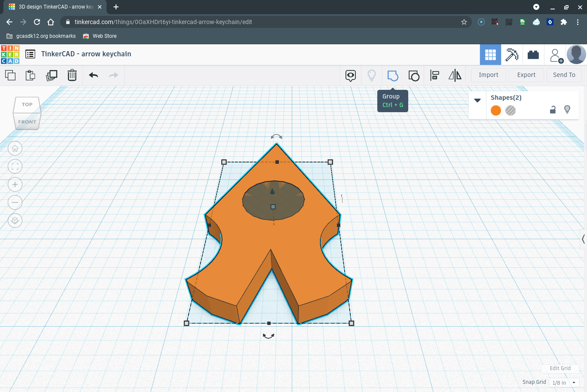This screenshot has width=587, height=392.
Task: Open the Chrome browser menu
Action: click(578, 22)
